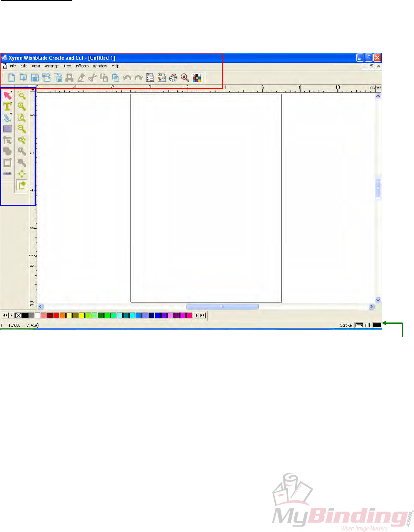Screen dimensions: 414x532
Task: Pick the white palette swatch
Action: [x=37, y=315]
